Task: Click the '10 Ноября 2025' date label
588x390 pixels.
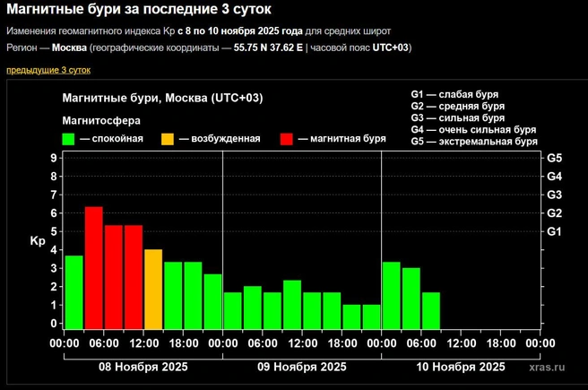Action: [x=461, y=367]
